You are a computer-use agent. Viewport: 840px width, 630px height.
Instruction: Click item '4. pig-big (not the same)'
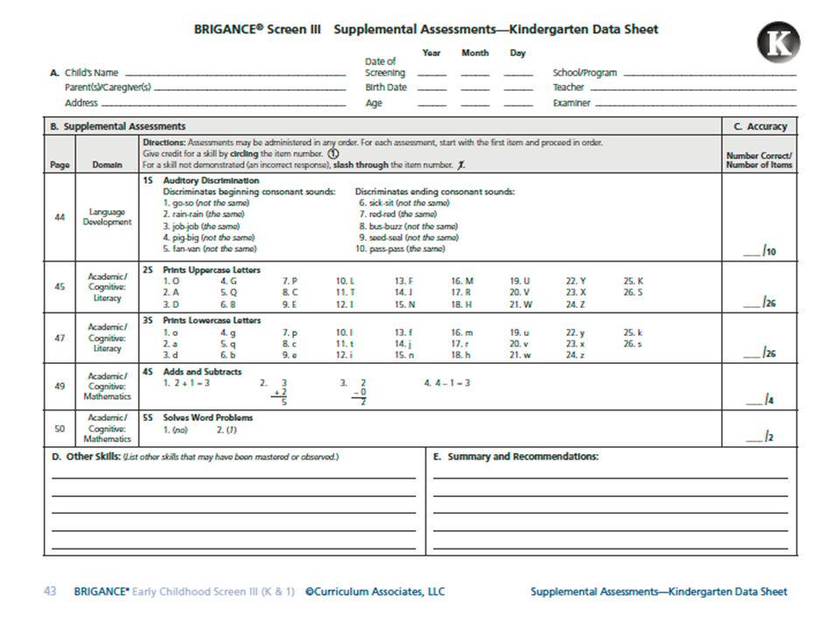(x=208, y=237)
